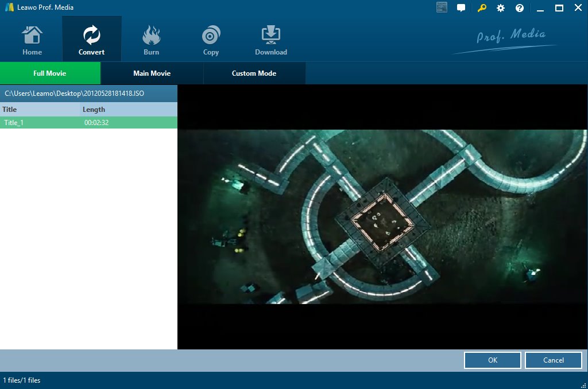Open the Home module
This screenshot has height=389, width=588.
click(x=32, y=40)
